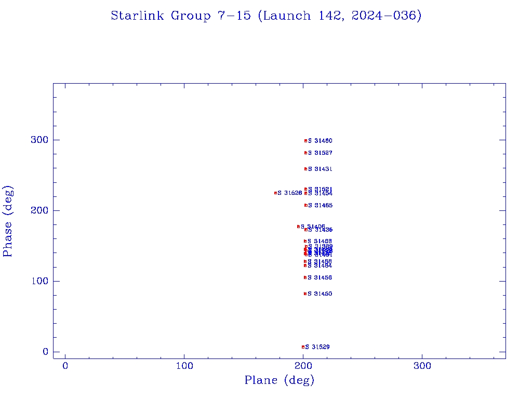Click the '100' tick on Phase axis
The width and height of the screenshot is (532, 399).
coord(39,281)
